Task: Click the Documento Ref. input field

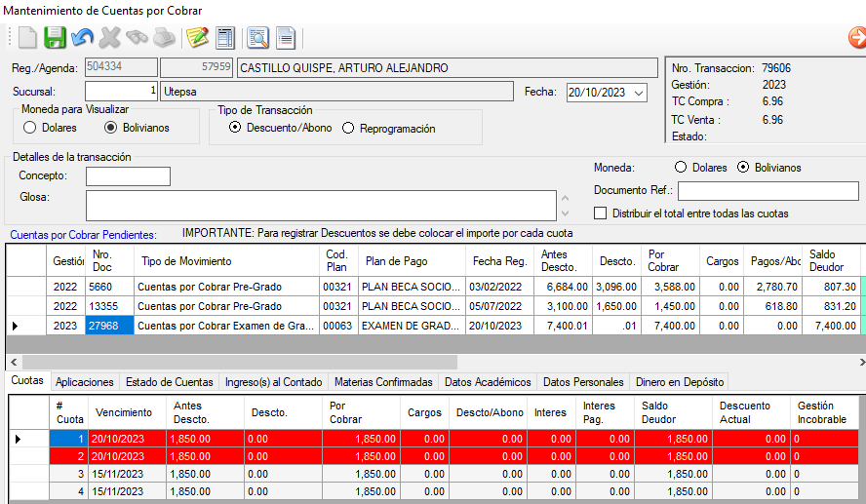Action: click(x=768, y=191)
